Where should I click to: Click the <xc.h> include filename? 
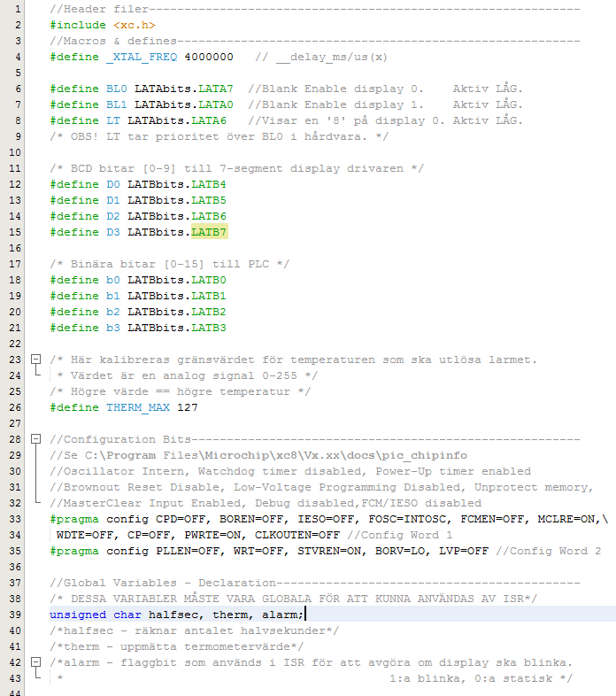point(134,25)
